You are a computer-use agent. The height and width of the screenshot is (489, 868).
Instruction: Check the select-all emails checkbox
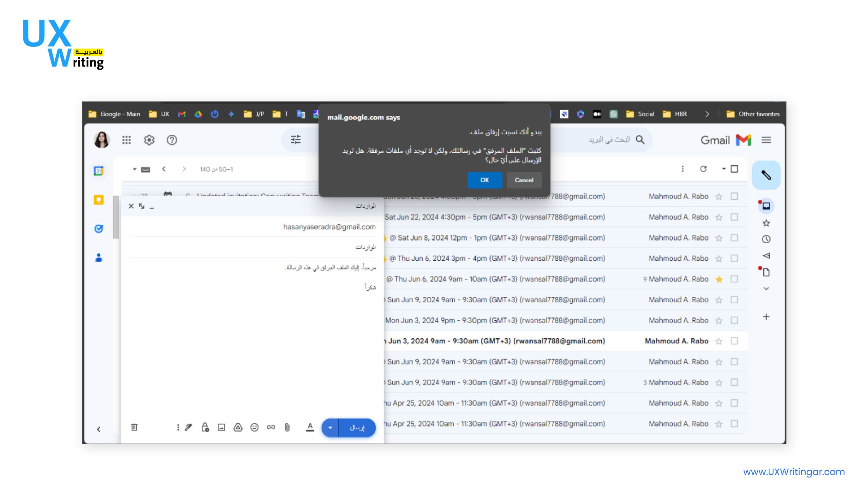pos(734,169)
